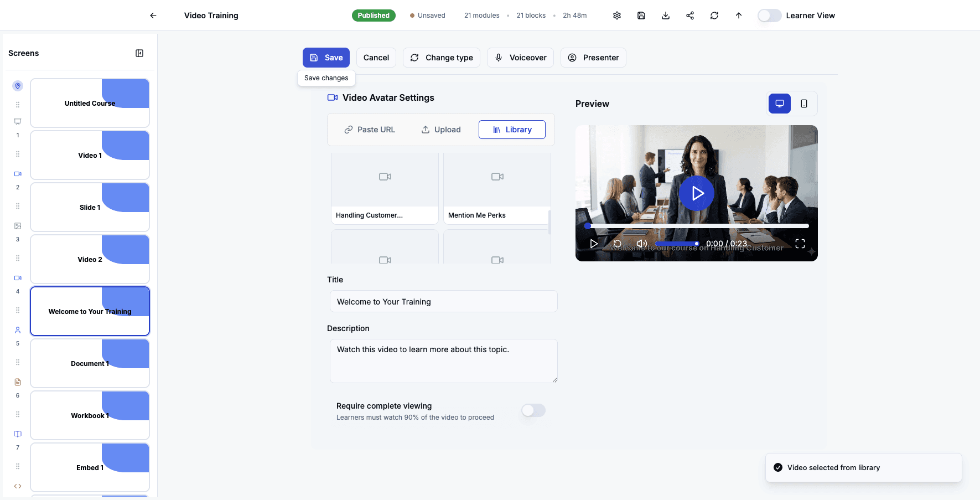Select the code brackets icon near Embed 1

[17, 486]
